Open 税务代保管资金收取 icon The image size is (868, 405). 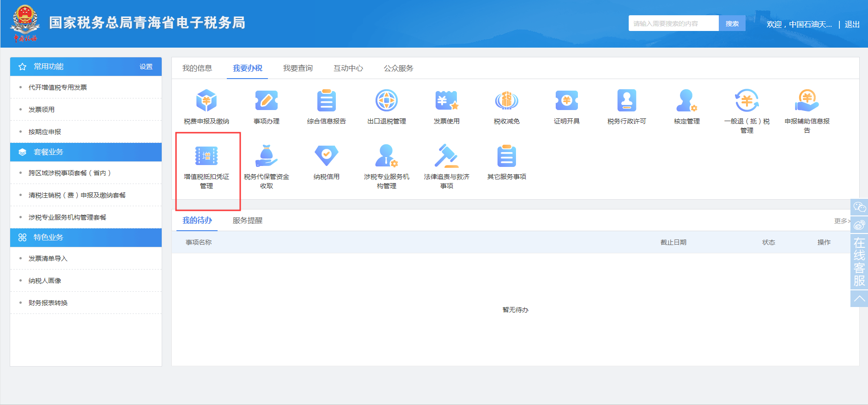pos(267,156)
